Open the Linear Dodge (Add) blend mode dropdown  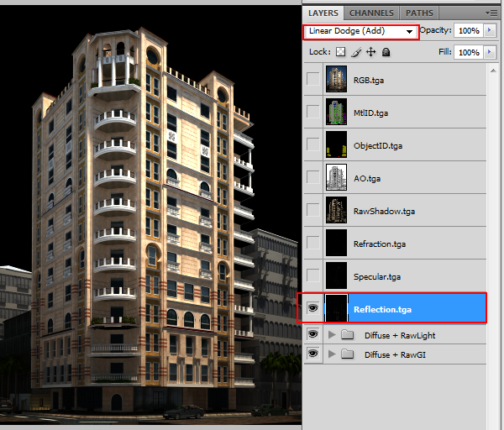pos(361,32)
